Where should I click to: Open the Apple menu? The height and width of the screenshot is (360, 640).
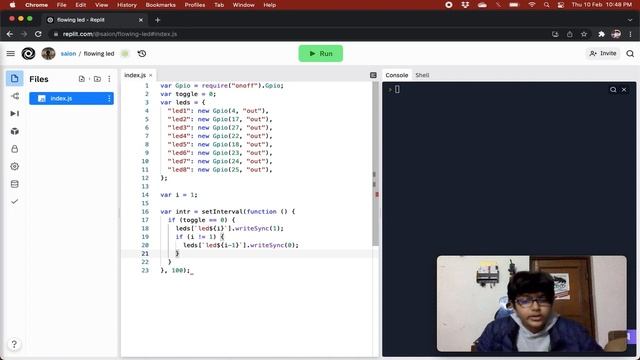pos(12,5)
